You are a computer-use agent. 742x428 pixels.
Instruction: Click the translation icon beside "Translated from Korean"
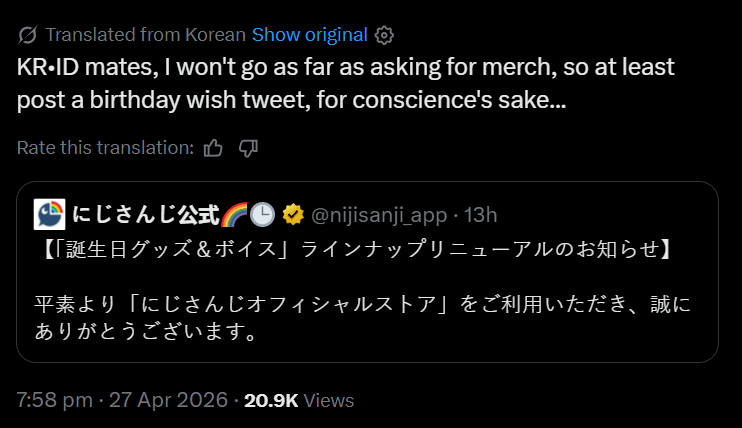point(27,35)
